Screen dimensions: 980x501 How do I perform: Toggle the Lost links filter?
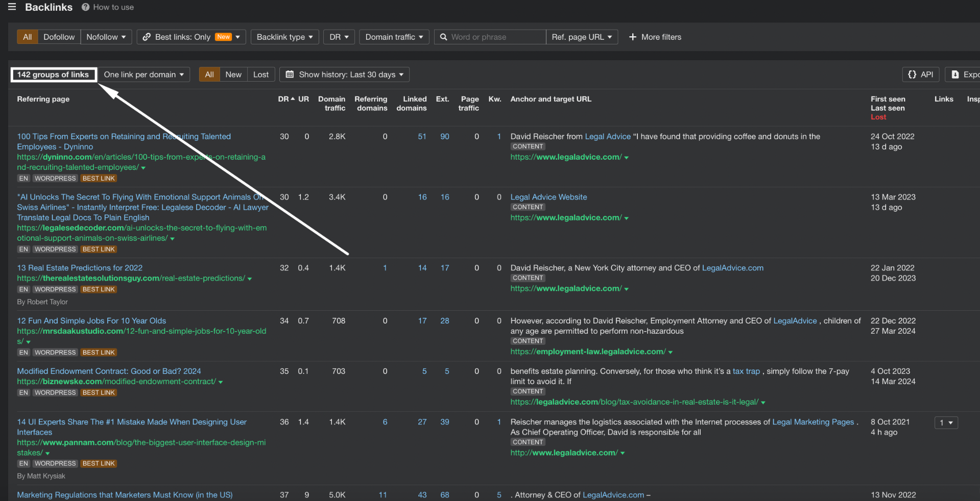(x=260, y=74)
